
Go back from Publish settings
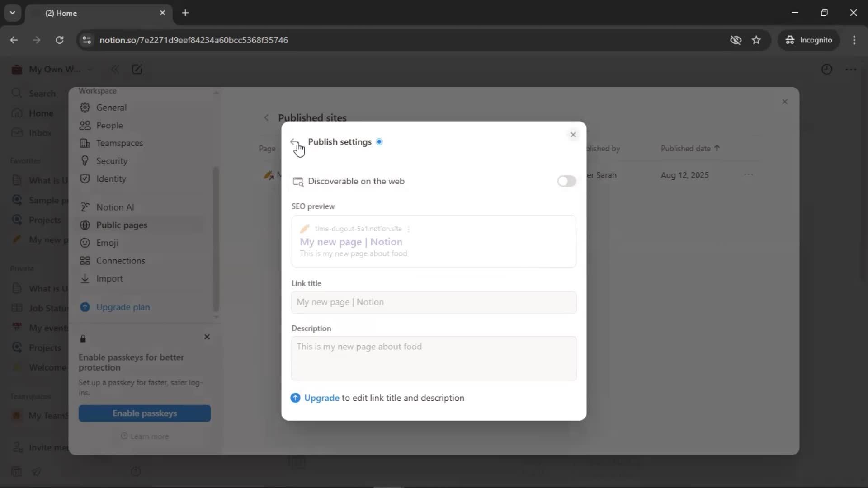point(294,142)
